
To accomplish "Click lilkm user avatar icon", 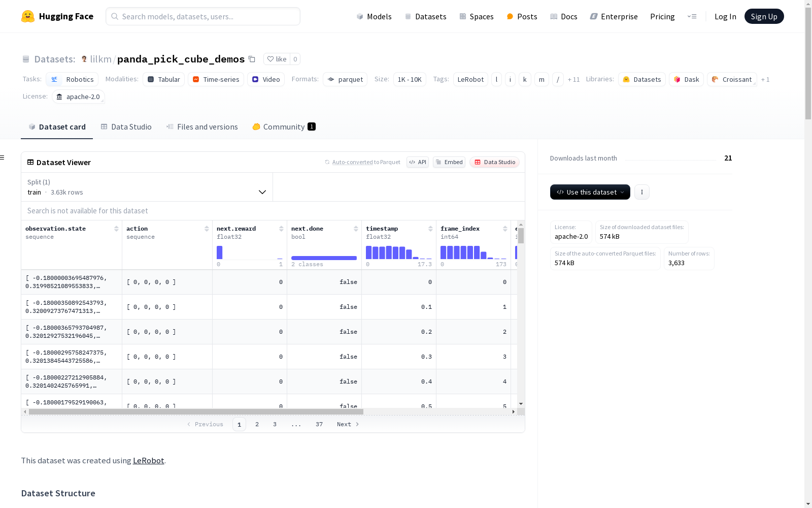I will [84, 59].
